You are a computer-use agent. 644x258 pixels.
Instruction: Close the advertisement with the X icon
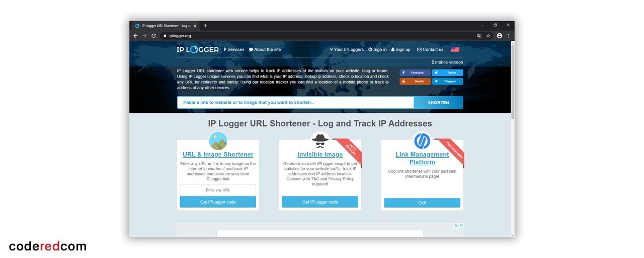(461, 225)
